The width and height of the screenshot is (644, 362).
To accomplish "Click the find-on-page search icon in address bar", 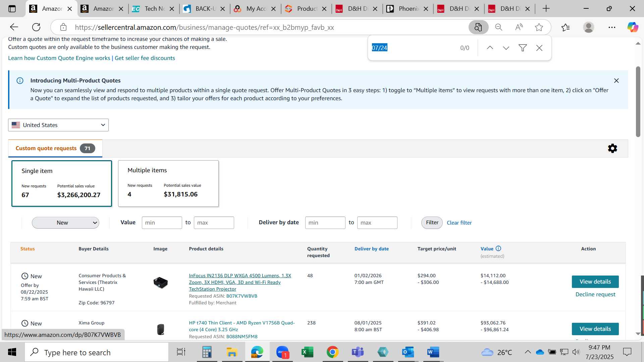I will click(x=478, y=27).
